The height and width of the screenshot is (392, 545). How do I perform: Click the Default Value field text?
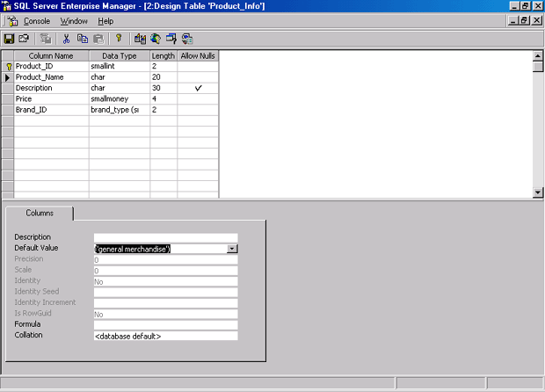133,249
